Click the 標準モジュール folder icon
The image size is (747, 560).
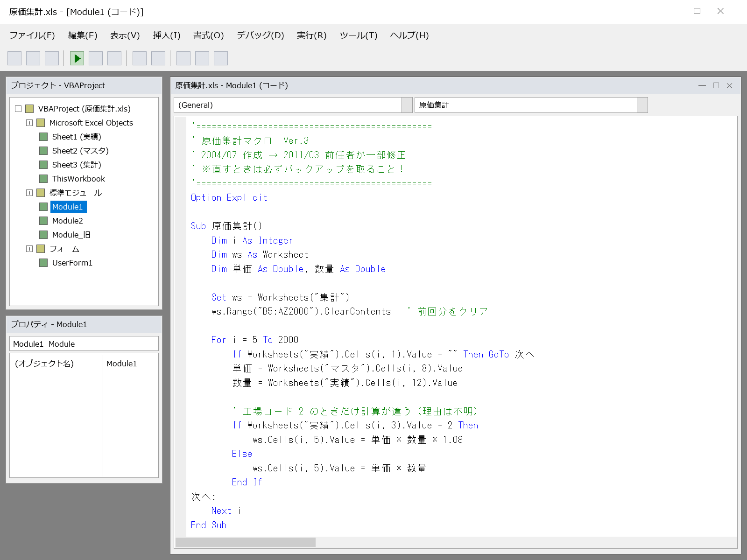41,193
